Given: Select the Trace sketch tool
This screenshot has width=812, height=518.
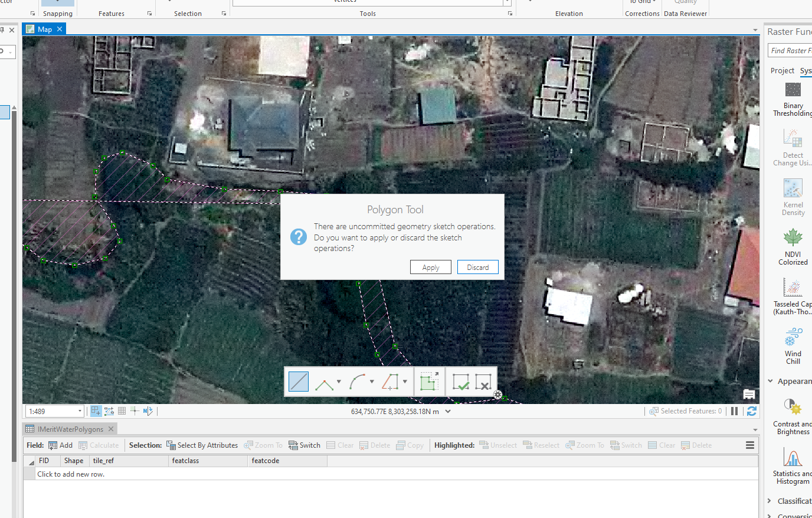Looking at the screenshot, I should (390, 382).
